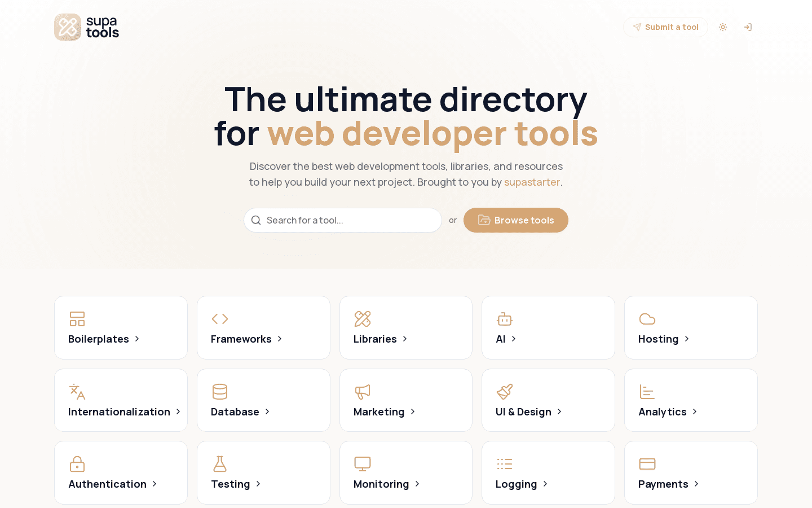Expand the UI & Design chevron
This screenshot has height=508, width=812.
pos(559,412)
